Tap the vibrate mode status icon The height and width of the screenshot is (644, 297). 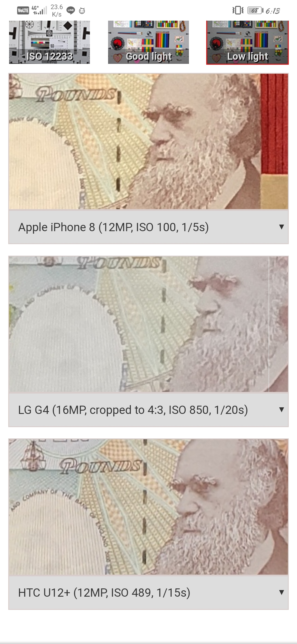[238, 10]
